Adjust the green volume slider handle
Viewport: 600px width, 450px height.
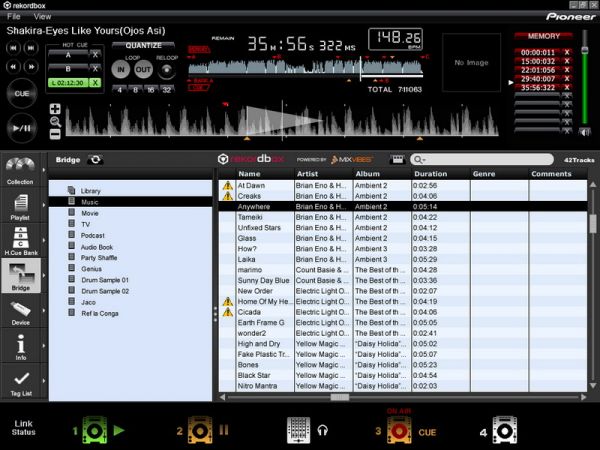pyautogui.click(x=584, y=49)
